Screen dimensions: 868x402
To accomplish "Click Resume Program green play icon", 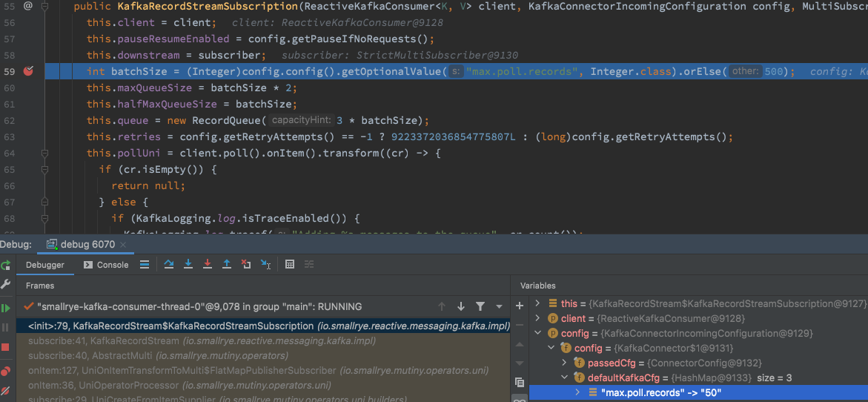I will [5, 308].
